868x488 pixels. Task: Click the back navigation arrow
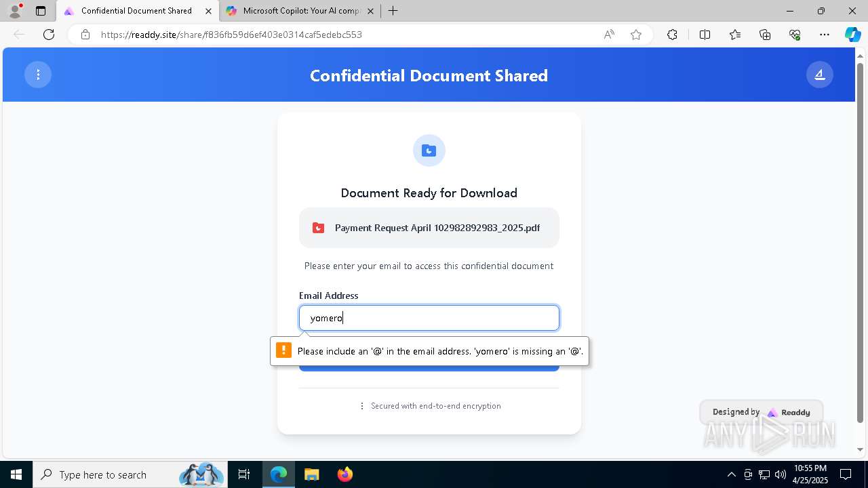[19, 35]
